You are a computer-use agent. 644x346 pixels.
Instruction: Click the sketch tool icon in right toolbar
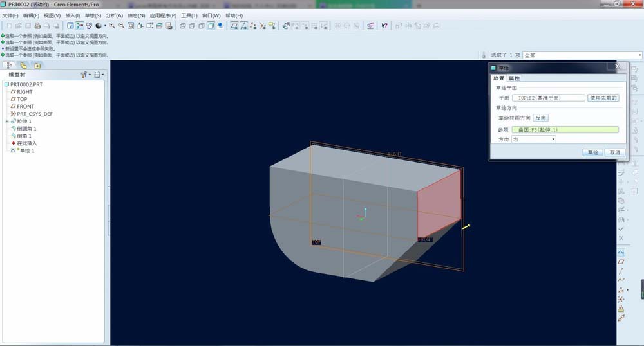[621, 252]
